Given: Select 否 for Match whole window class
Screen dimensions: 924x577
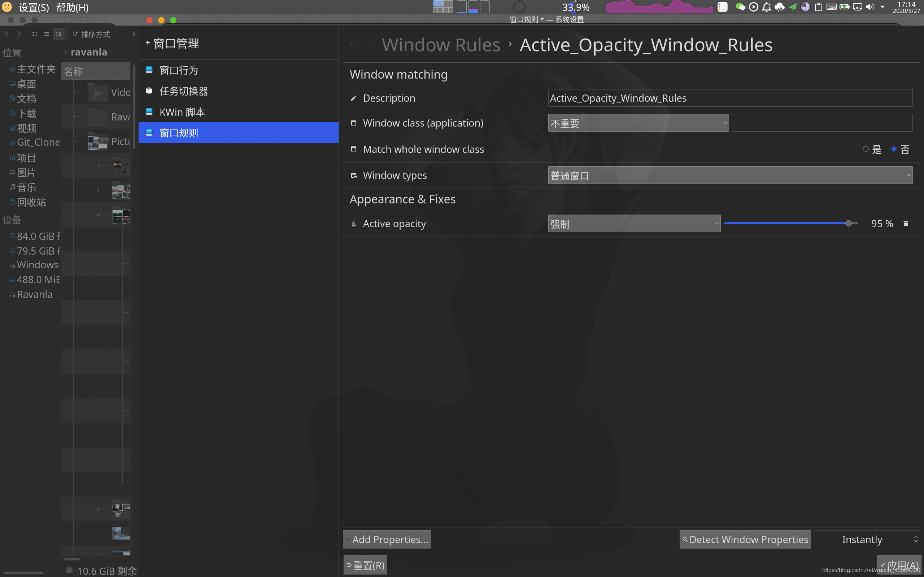Looking at the screenshot, I should (x=894, y=149).
